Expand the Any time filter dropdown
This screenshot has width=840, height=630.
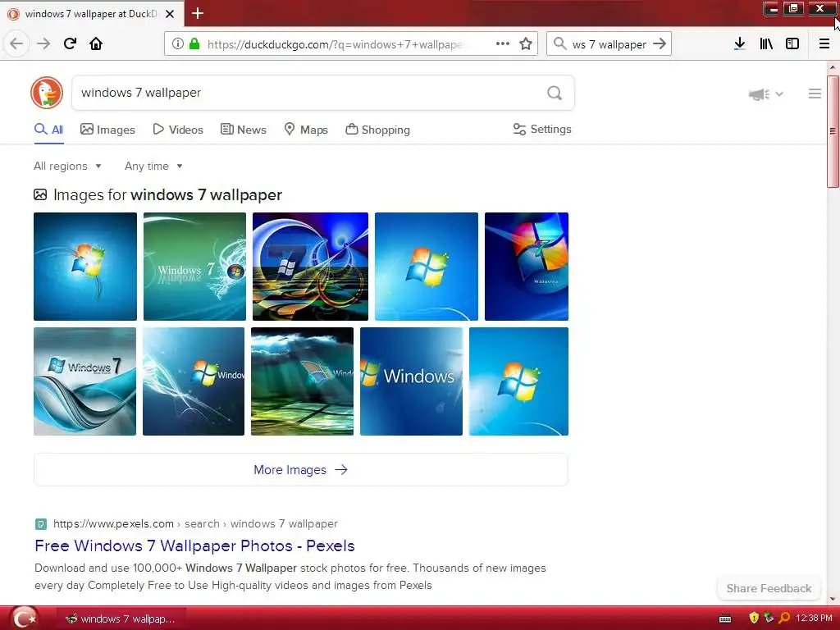point(153,166)
